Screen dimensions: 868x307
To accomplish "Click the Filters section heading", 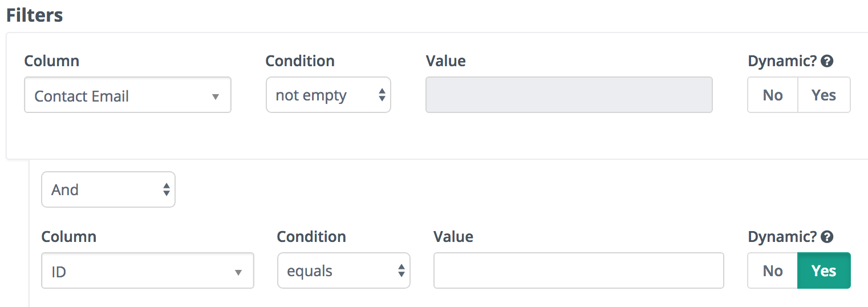I will (x=35, y=15).
